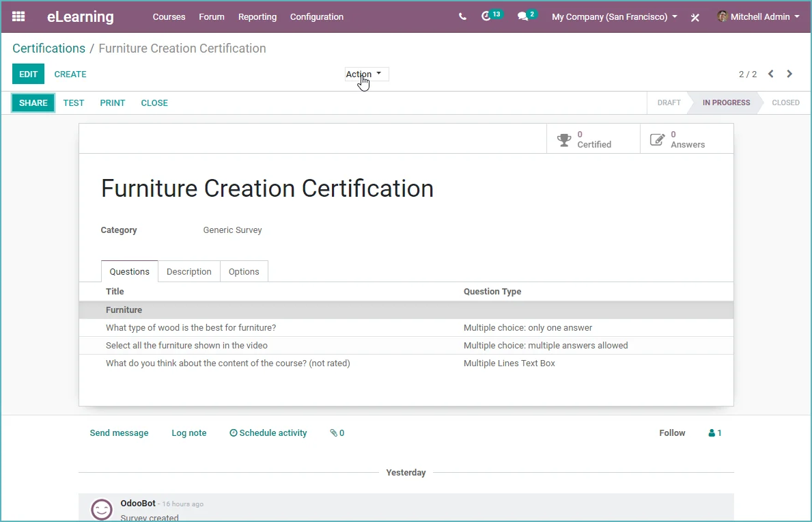812x522 pixels.
Task: Click the followers count icon
Action: pyautogui.click(x=714, y=433)
